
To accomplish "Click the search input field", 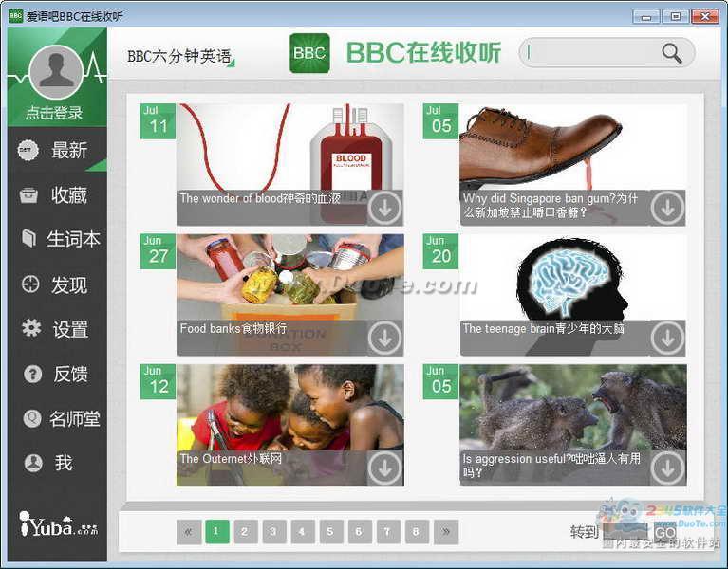I will pos(594,52).
